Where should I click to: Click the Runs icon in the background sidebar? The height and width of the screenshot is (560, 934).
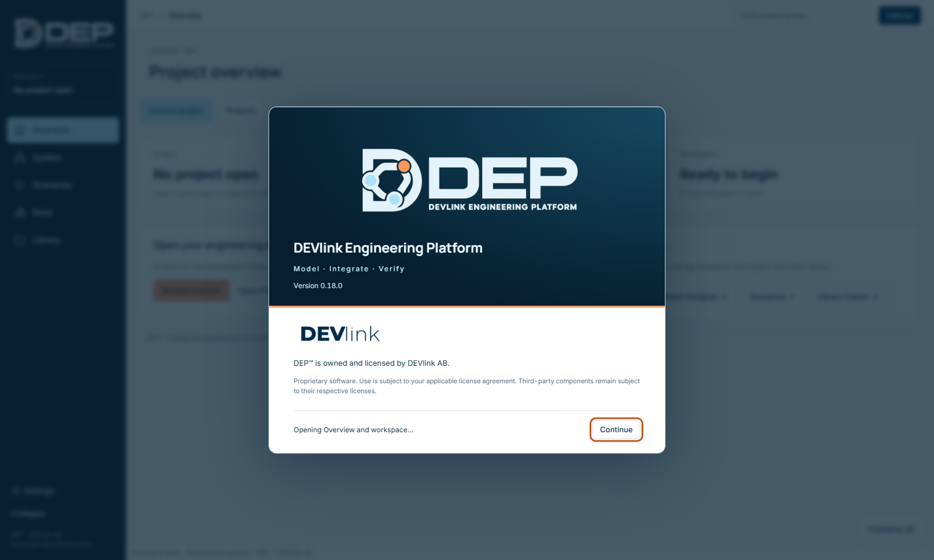(20, 212)
